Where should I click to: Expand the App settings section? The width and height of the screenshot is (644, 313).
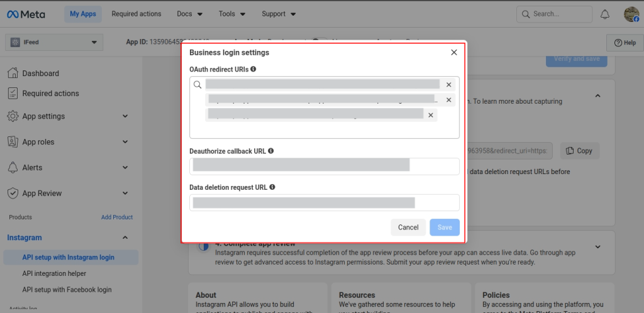coord(125,116)
